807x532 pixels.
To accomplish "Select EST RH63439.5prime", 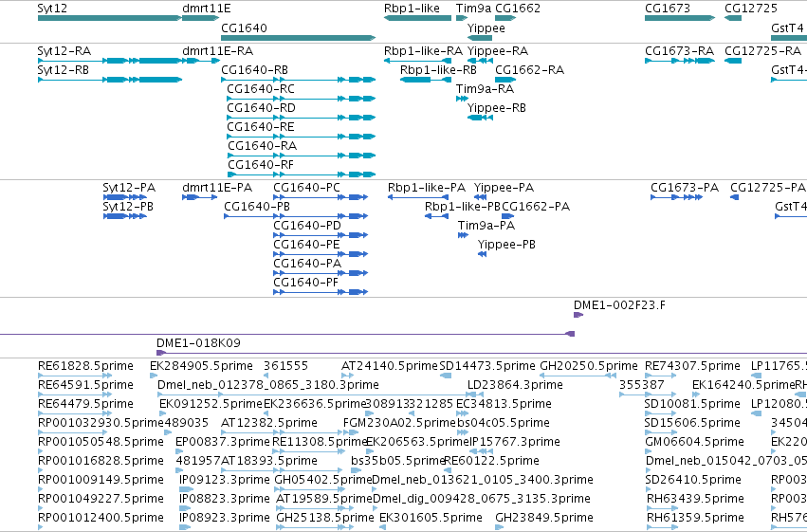I will point(662,508).
